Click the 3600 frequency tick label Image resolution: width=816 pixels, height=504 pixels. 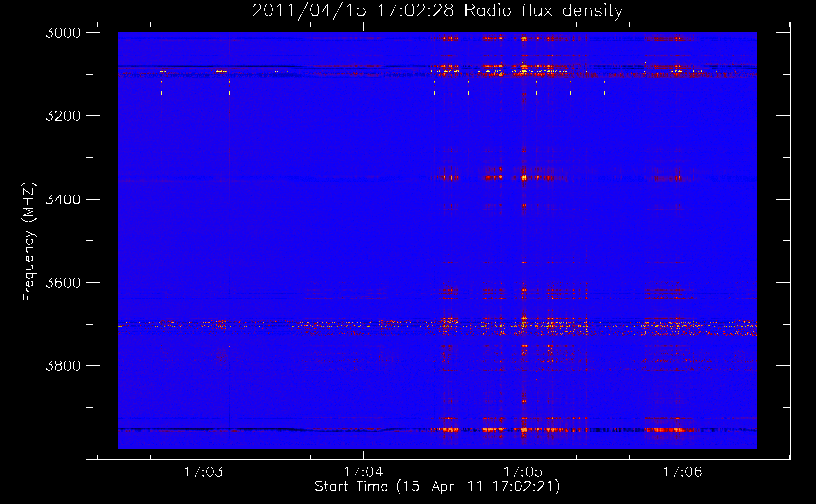pyautogui.click(x=63, y=282)
